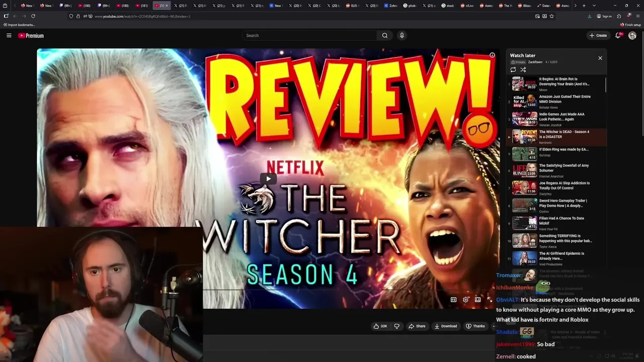
Task: Switch to the 'Zohra' browser tab
Action: (x=392, y=6)
